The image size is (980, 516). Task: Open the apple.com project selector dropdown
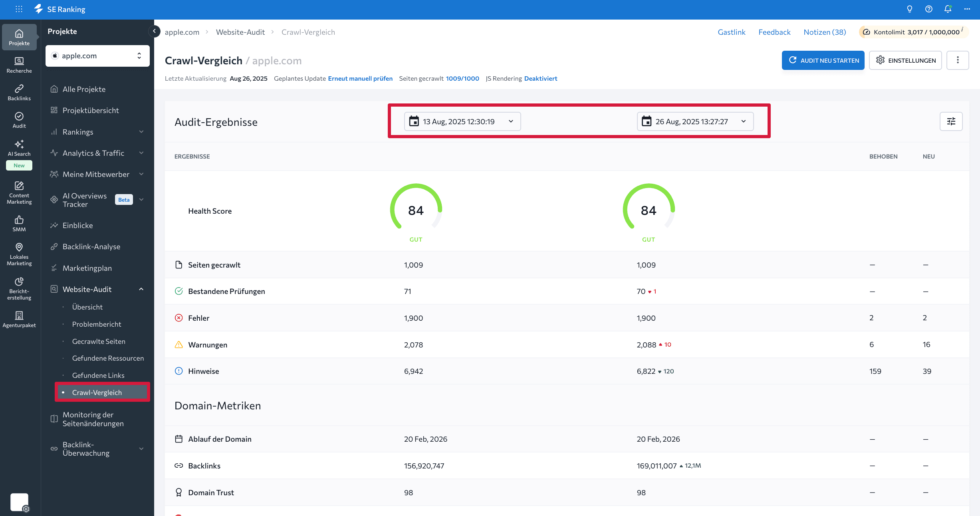point(97,56)
